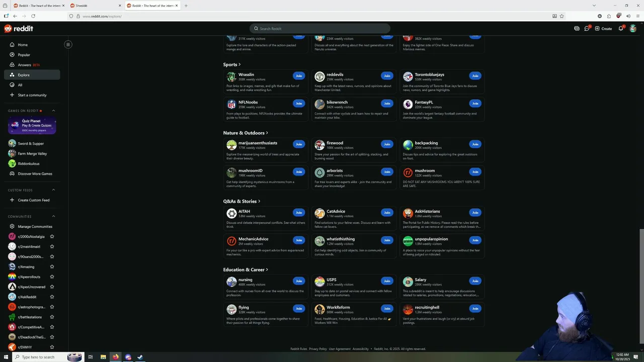Open the Privacy Policy footer link

[x=318, y=349]
